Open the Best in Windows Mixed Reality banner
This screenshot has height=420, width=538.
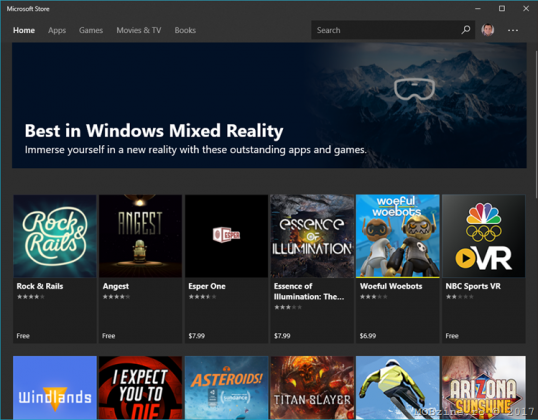tap(269, 105)
